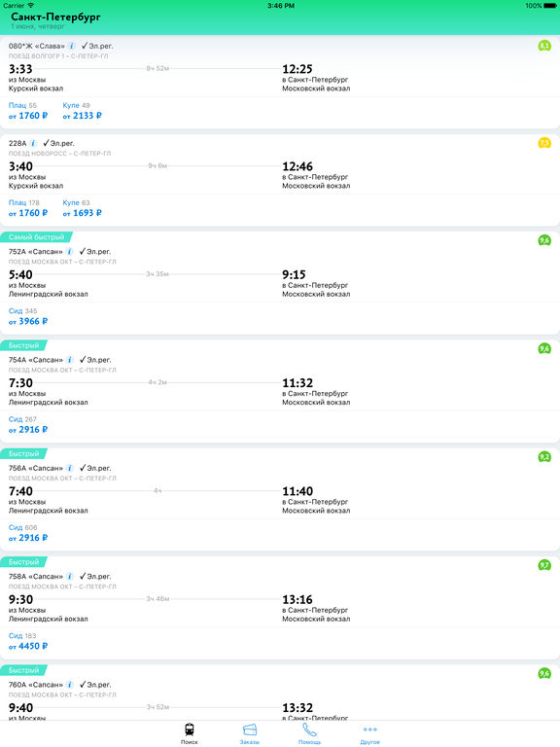Image resolution: width=560 pixels, height=747 pixels.
Task: Open Помощь phone tab
Action: pyautogui.click(x=309, y=733)
